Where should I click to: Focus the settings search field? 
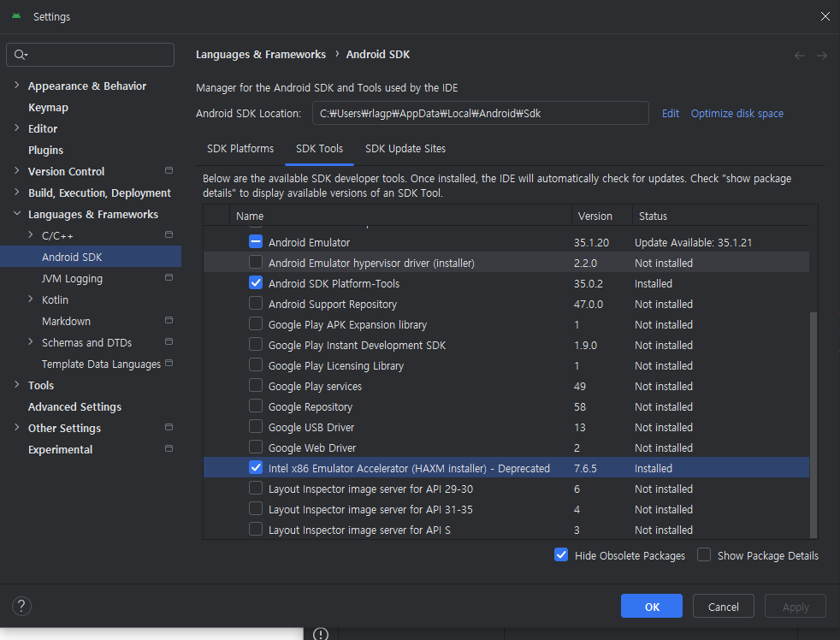pos(90,55)
